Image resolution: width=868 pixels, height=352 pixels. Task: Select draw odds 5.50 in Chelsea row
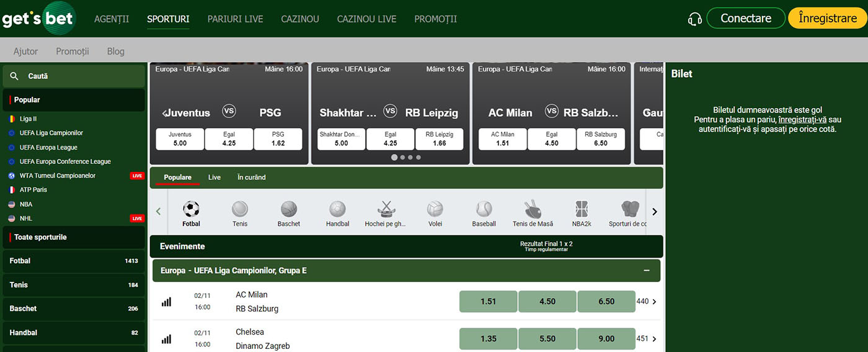(547, 339)
